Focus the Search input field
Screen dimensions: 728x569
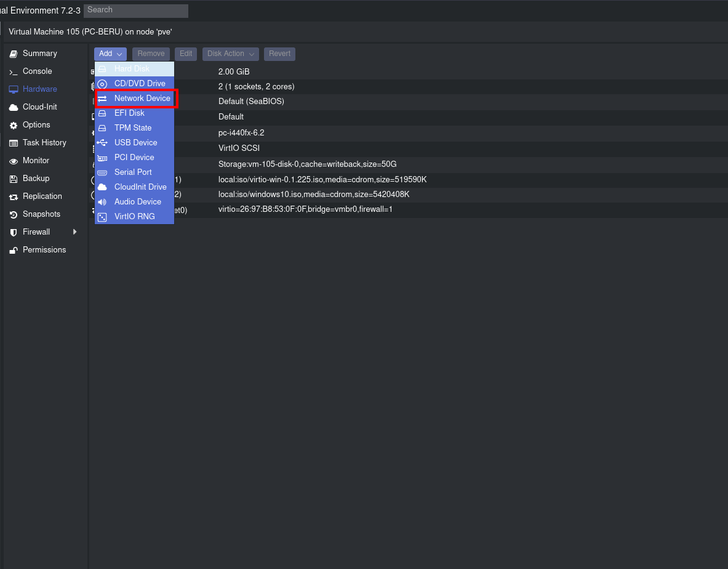pyautogui.click(x=136, y=10)
